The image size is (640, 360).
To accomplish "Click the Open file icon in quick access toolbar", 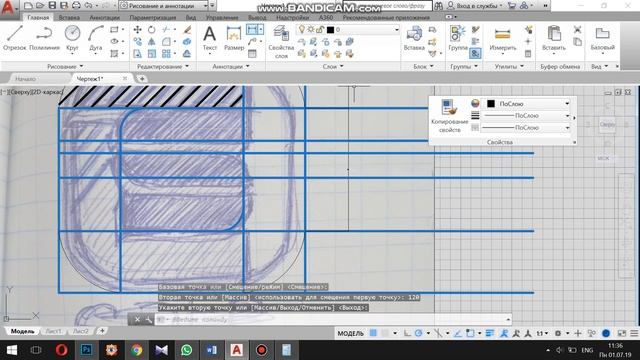I will 40,6.
